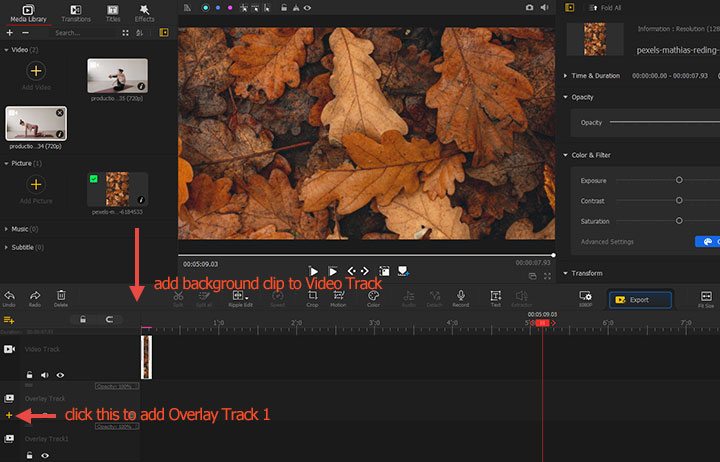Viewport: 720px width, 462px height.
Task: Start voice-over with the Record icon
Action: [x=461, y=295]
